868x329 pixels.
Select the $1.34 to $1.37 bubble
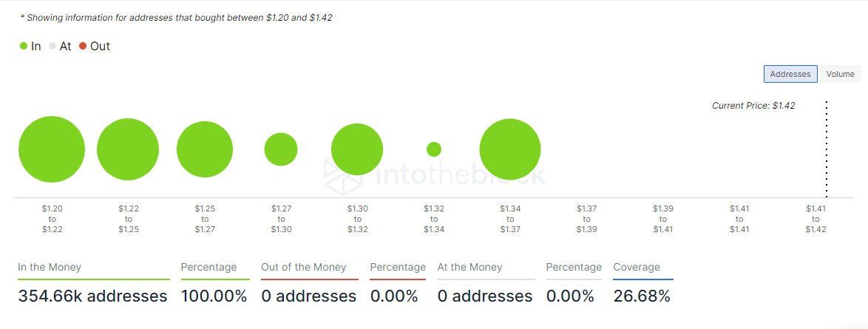click(510, 149)
